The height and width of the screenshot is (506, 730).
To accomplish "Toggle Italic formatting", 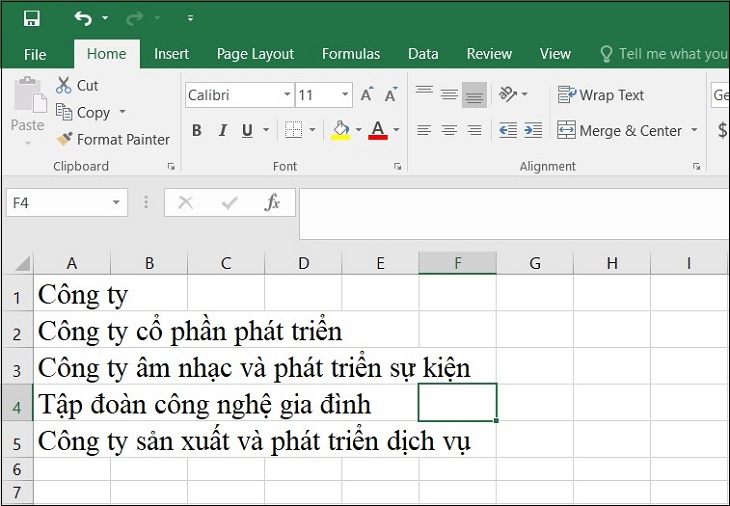I will click(223, 130).
